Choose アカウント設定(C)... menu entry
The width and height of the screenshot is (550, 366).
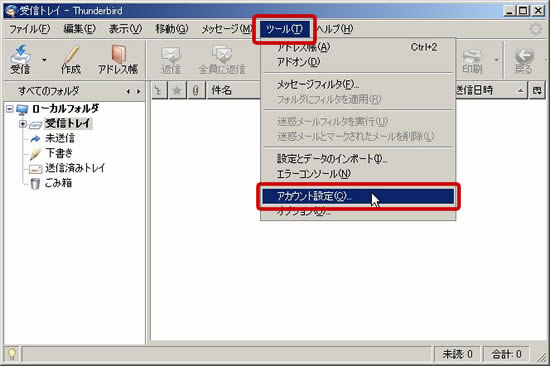[358, 196]
